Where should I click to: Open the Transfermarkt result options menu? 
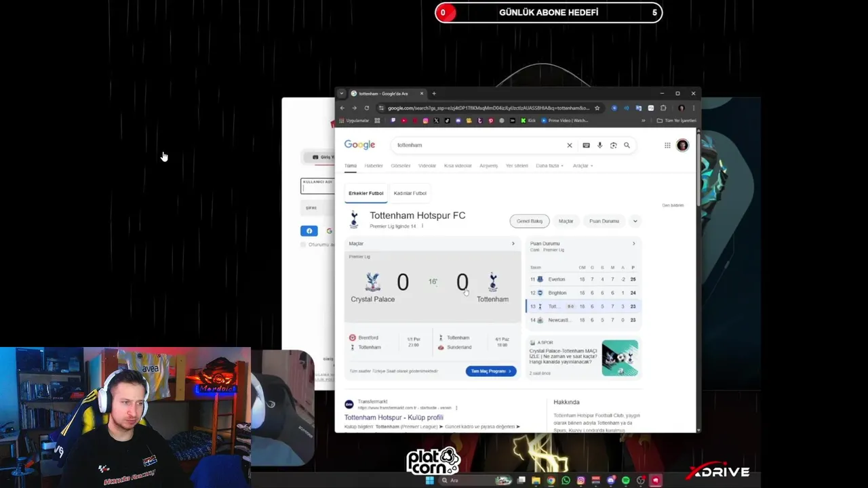pos(456,408)
